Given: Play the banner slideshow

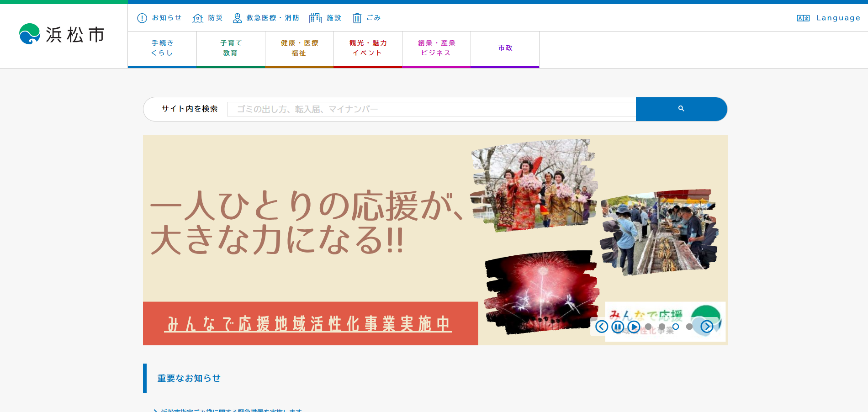Looking at the screenshot, I should [634, 327].
